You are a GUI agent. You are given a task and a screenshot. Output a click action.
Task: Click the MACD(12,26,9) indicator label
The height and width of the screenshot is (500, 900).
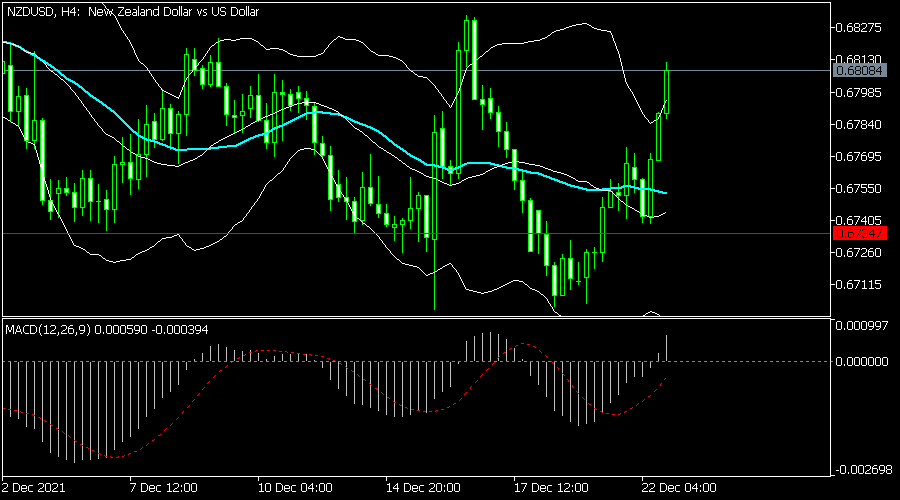click(107, 330)
